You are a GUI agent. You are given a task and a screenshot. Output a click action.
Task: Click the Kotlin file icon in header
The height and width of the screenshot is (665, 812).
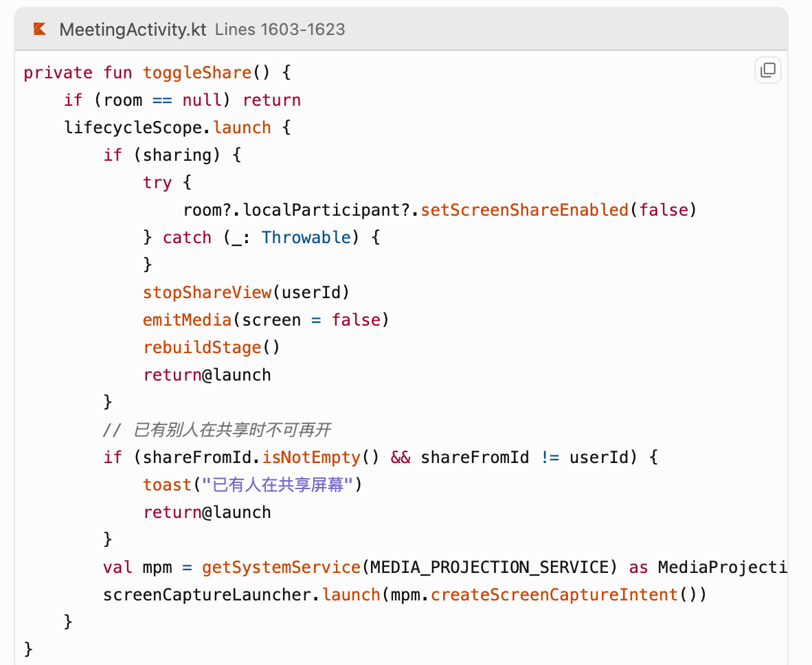click(40, 29)
